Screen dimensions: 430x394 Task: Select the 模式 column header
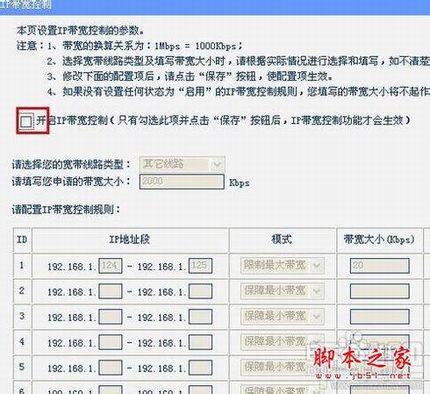point(282,239)
